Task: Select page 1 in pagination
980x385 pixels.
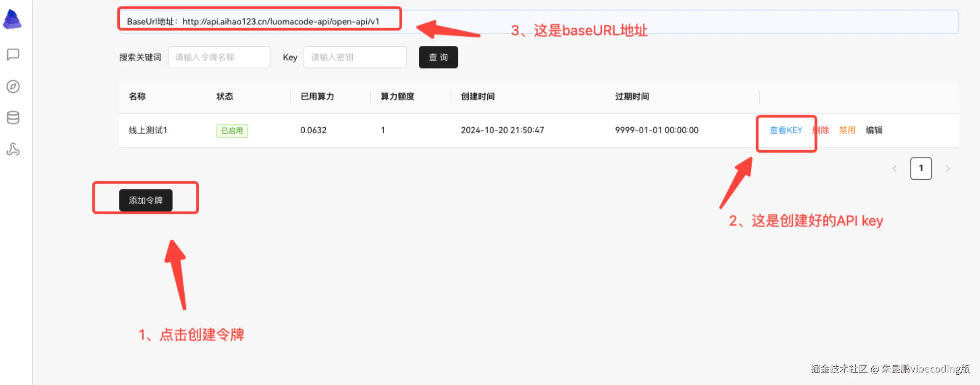Action: pos(921,168)
